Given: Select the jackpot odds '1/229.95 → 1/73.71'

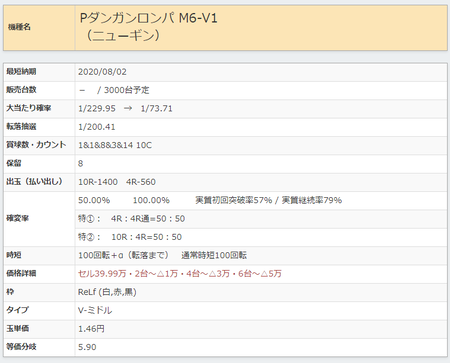Looking at the screenshot, I should [x=125, y=109].
